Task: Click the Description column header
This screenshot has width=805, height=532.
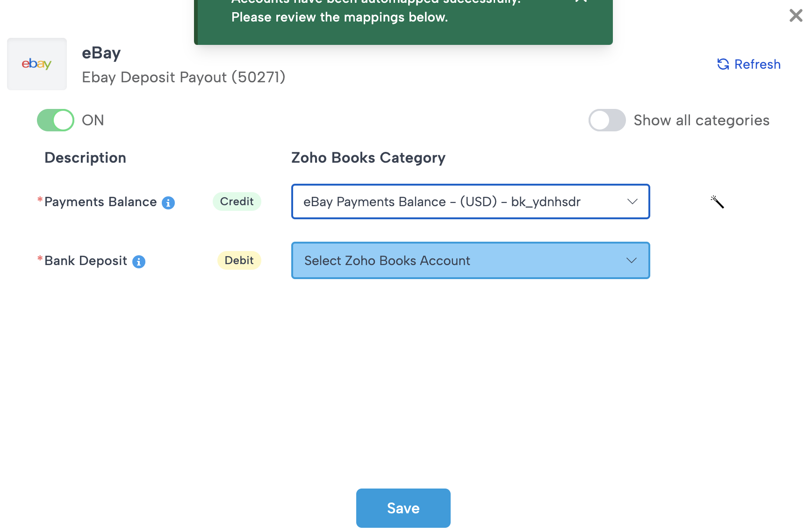Action: click(x=85, y=158)
